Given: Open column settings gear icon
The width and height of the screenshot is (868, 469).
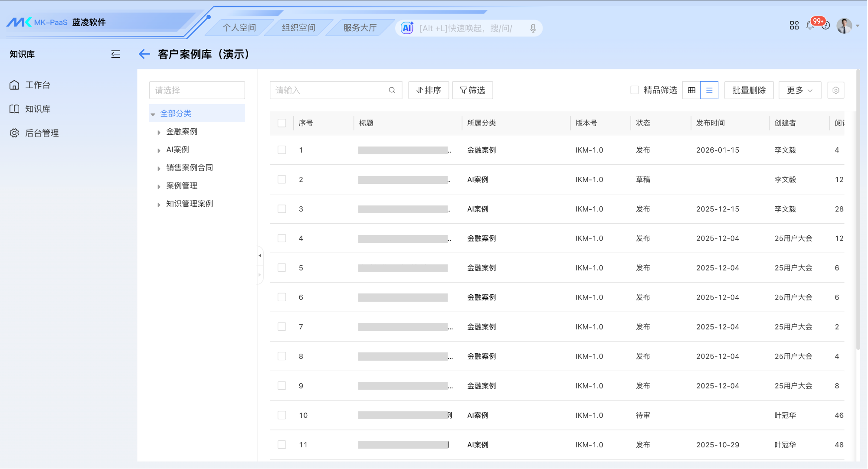Looking at the screenshot, I should coord(836,90).
